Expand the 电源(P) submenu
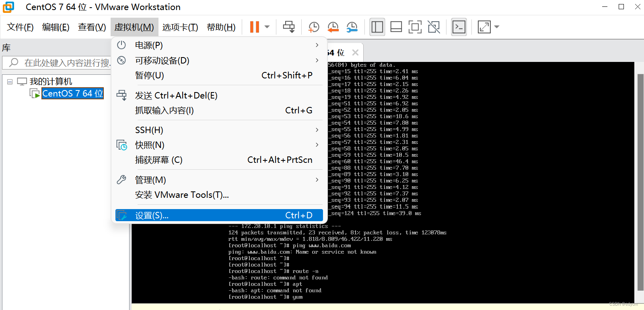Screen dimensions: 644x310 click(219, 45)
